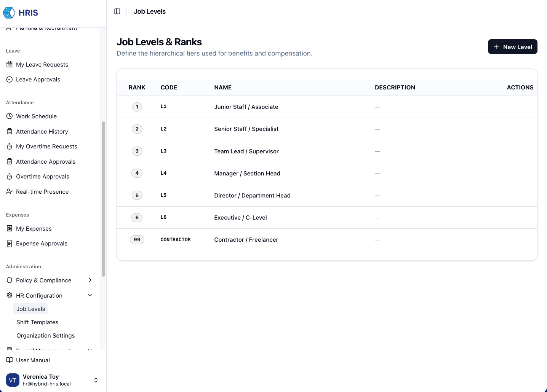Click My Overtime Requests timer icon
This screenshot has height=392, width=547.
pyautogui.click(x=10, y=147)
